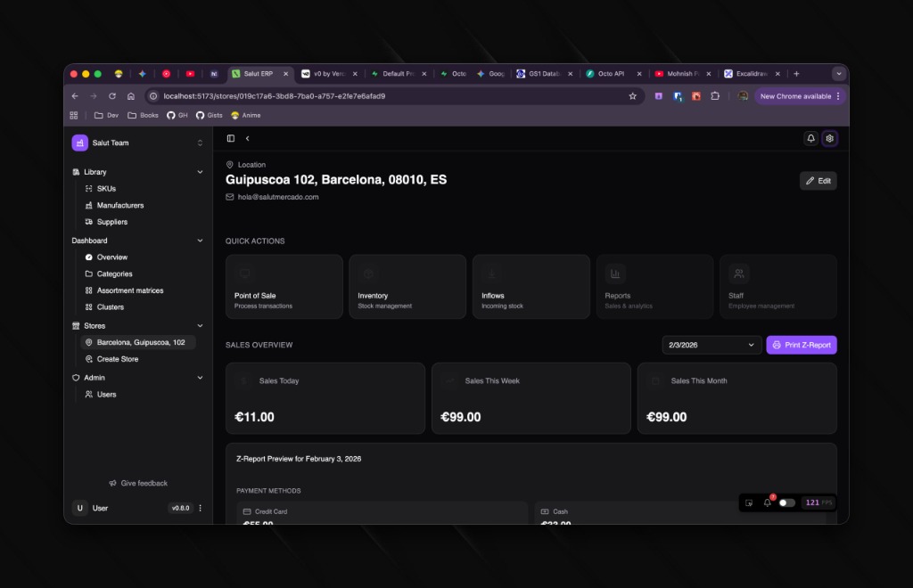Open the settings gear in the header

coord(830,138)
